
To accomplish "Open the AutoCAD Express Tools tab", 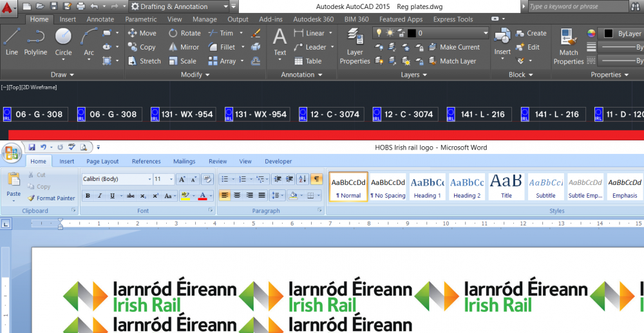I will (x=453, y=19).
